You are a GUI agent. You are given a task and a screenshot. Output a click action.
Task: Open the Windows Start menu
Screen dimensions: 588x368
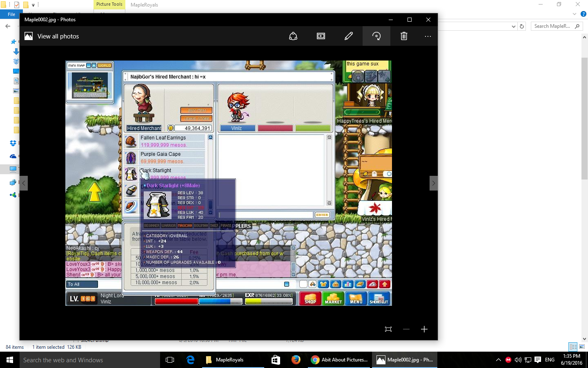pos(10,360)
